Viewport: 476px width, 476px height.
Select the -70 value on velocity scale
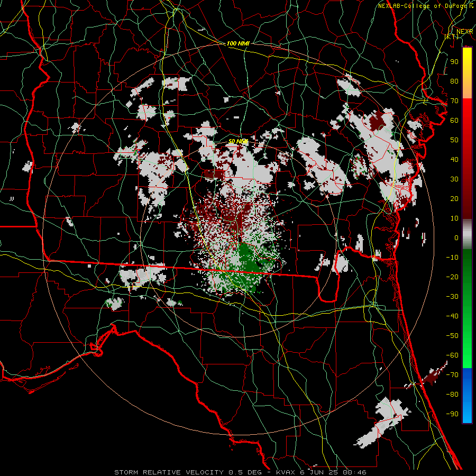click(452, 375)
